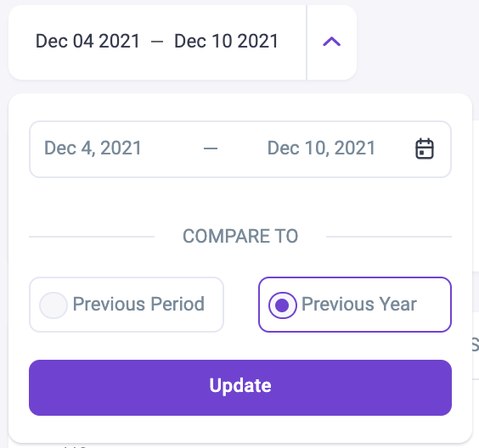
Task: Select the Previous Year radio circle
Action: point(283,305)
